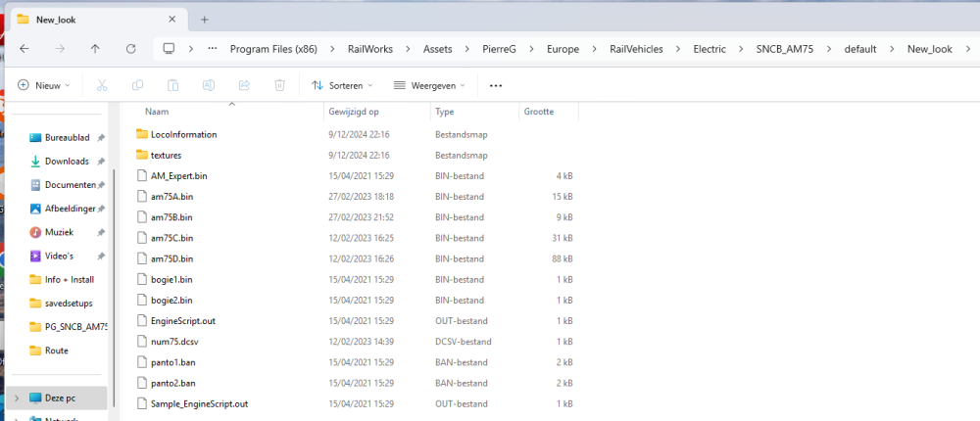Open the textures folder
980x421 pixels.
pos(166,155)
